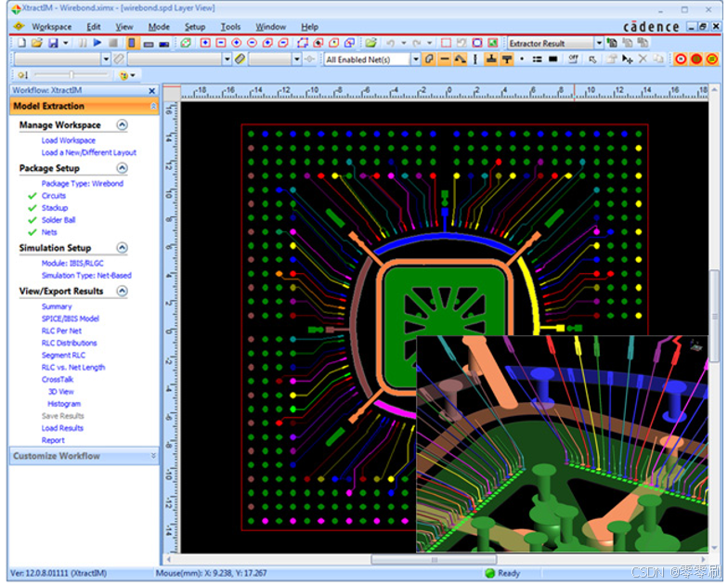Click the redo arrow icon
Viewport: 728px width, 585px height.
(x=417, y=43)
